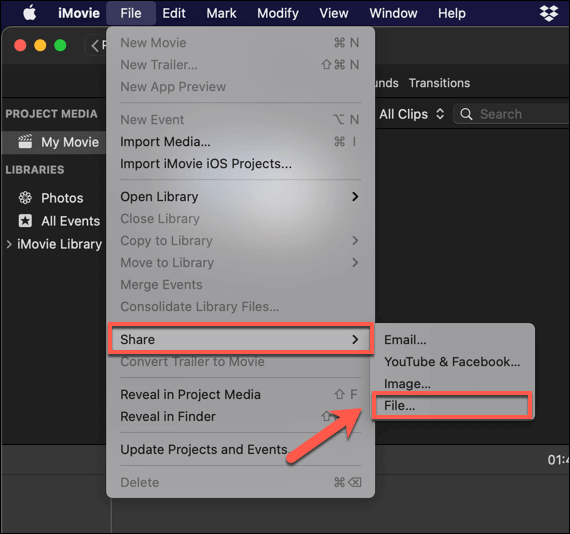Choose Import iMovie iOS Projects
This screenshot has width=570, height=534.
point(240,164)
